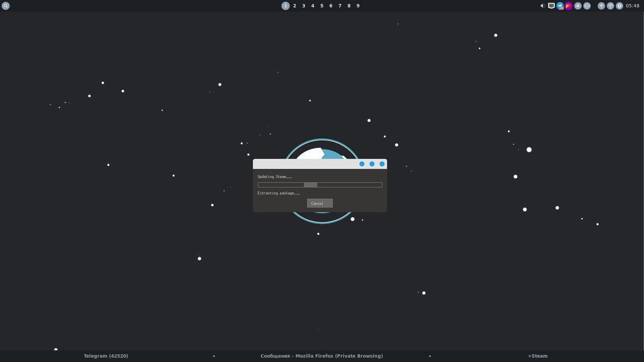
Task: Click the 'Extracting package...' status text
Action: (x=279, y=193)
